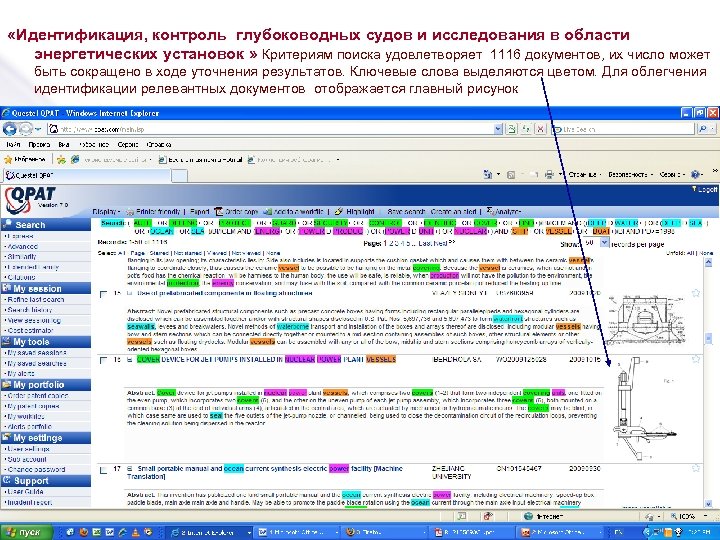Screen dimensions: 720x540
Task: Go back with the browser Back arrow
Action: [x=10, y=129]
